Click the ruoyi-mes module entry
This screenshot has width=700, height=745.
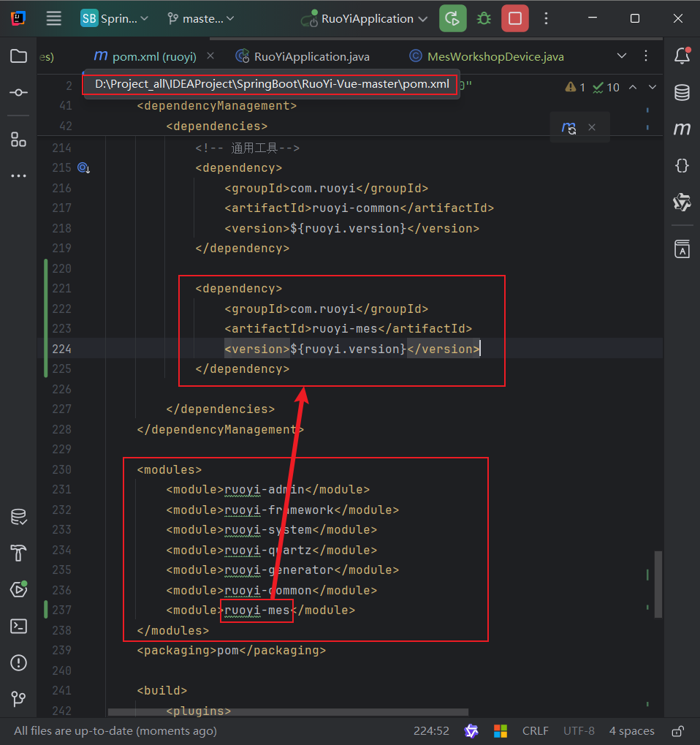click(260, 610)
